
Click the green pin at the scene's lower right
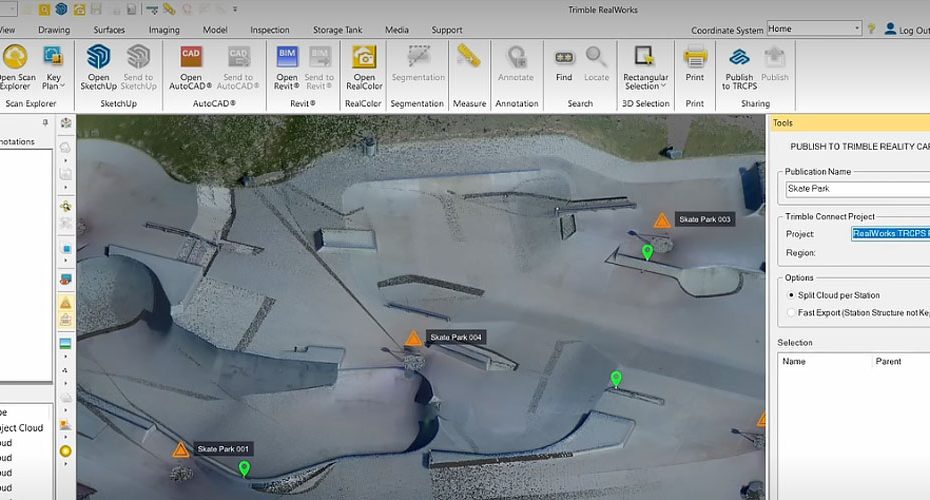[x=616, y=378]
